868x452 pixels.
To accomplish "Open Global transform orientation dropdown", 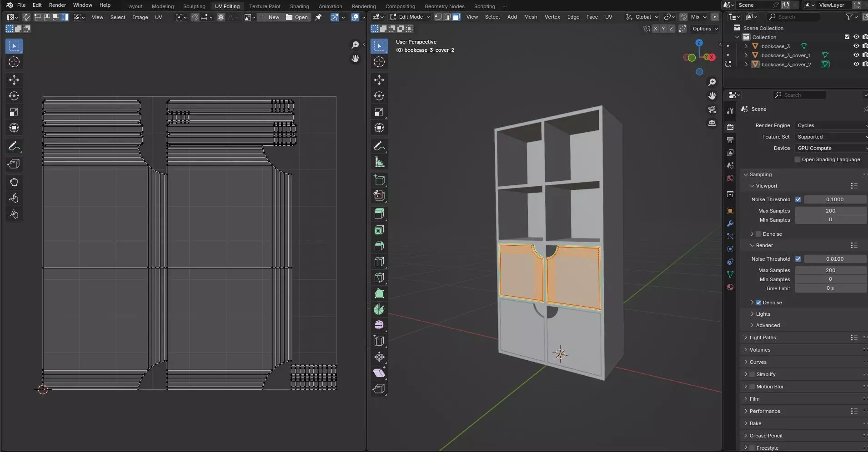I will [x=642, y=17].
